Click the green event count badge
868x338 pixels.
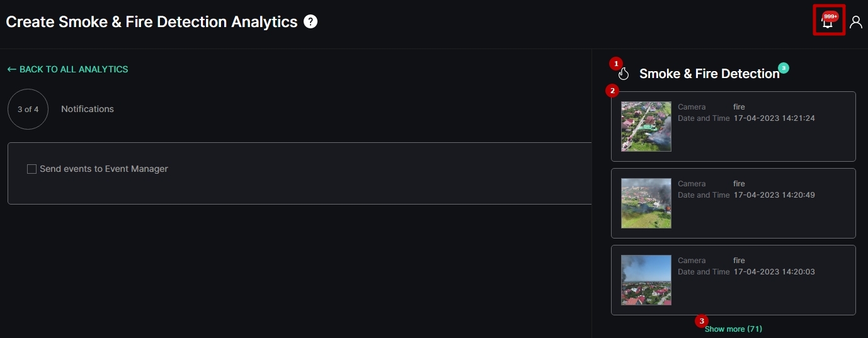783,67
